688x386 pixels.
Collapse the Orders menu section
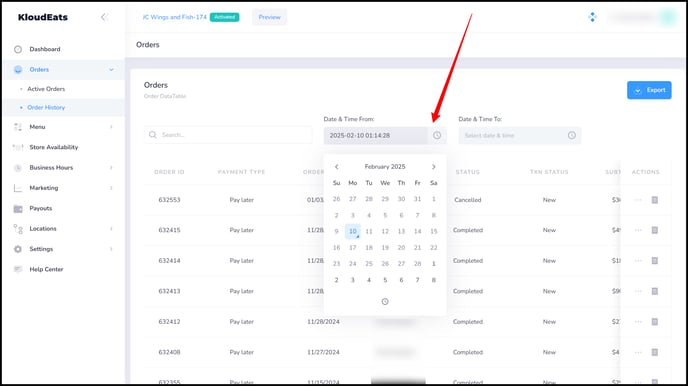(111, 70)
